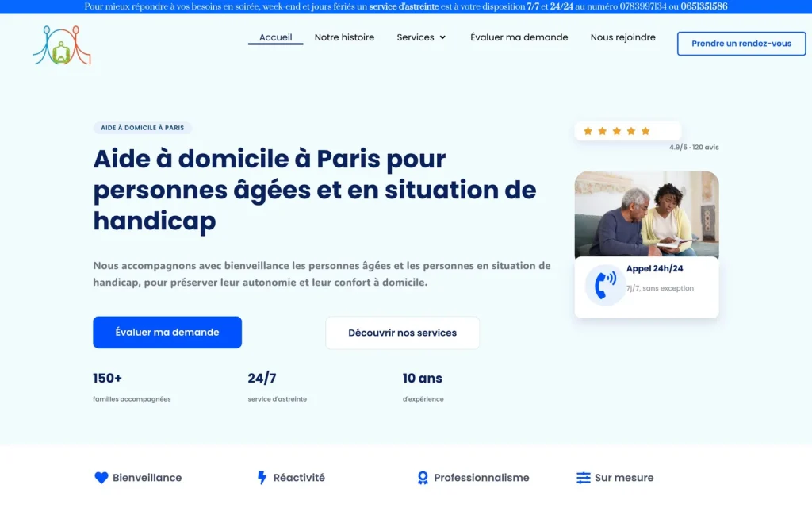The image size is (812, 508).
Task: Click the 10 ans d'expérience statistic
Action: tap(423, 387)
